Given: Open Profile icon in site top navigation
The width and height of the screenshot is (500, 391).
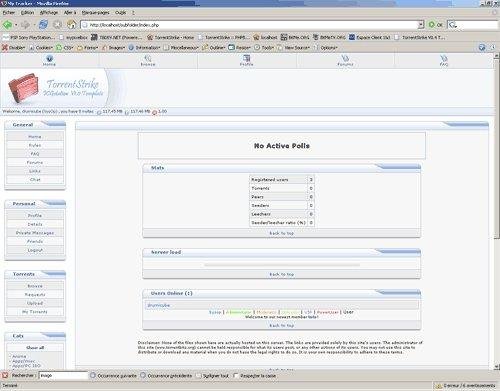Looking at the screenshot, I should (247, 58).
